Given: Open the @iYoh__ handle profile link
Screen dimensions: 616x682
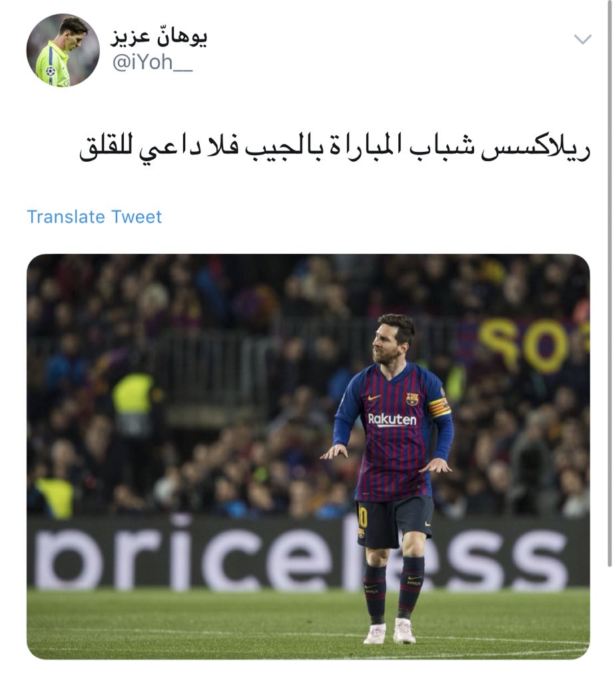Looking at the screenshot, I should point(153,62).
